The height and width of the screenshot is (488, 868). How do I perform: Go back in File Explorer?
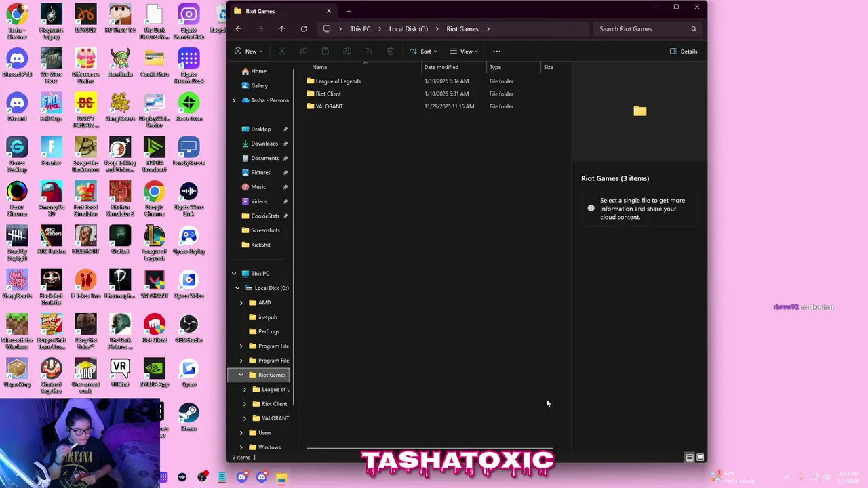[x=238, y=29]
